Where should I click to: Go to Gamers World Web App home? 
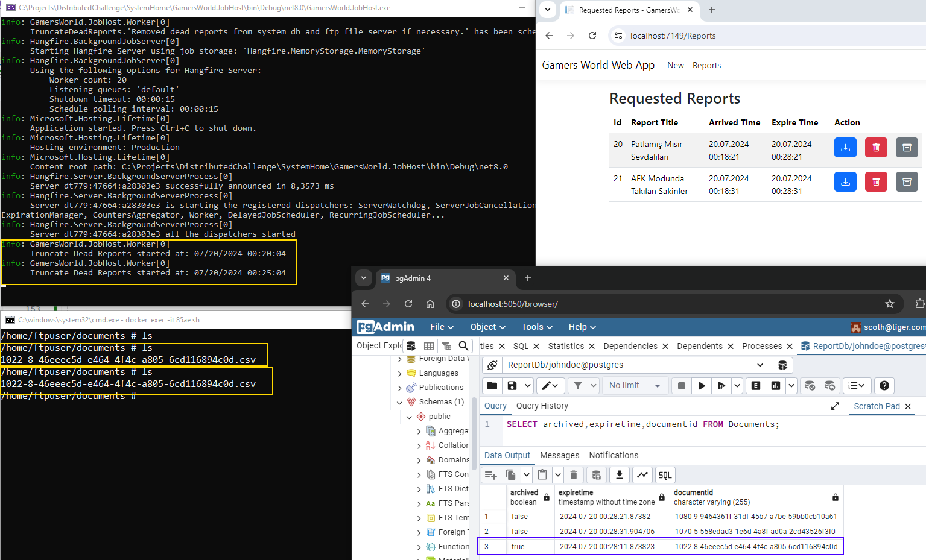click(598, 65)
